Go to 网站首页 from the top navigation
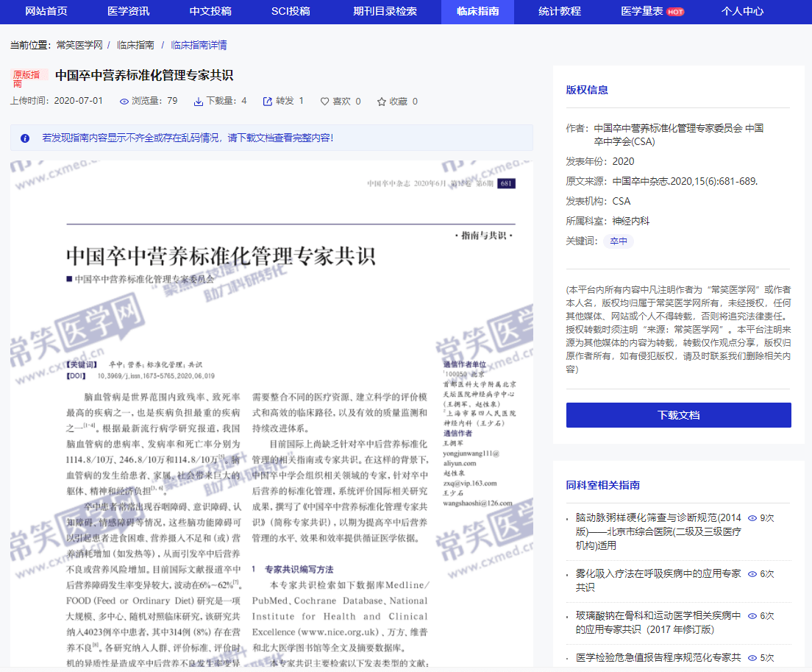Viewport: 812px width, 672px height. point(43,13)
